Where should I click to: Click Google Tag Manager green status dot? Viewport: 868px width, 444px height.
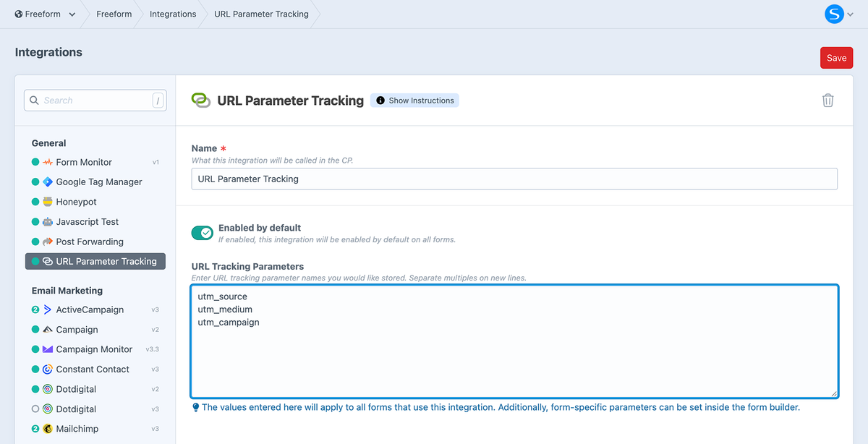pyautogui.click(x=35, y=182)
